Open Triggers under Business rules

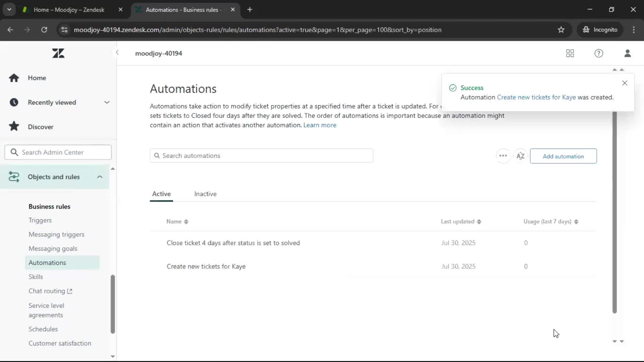point(40,220)
